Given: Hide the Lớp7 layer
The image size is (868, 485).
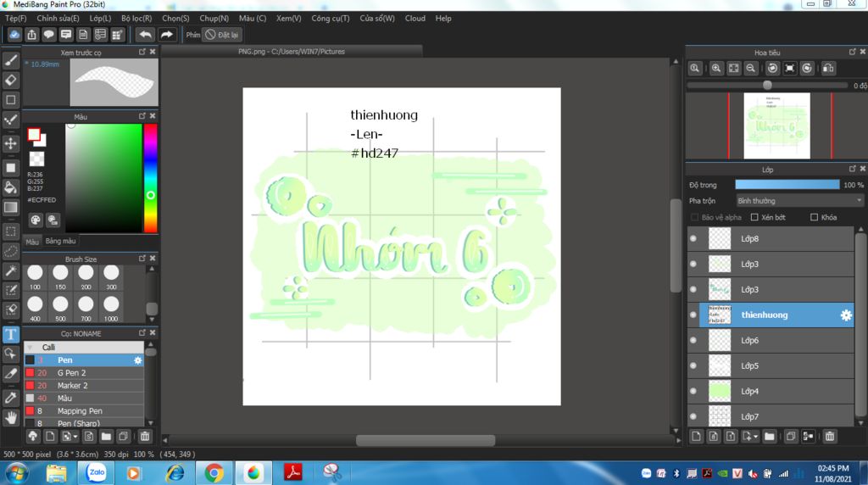Looking at the screenshot, I should tap(693, 416).
